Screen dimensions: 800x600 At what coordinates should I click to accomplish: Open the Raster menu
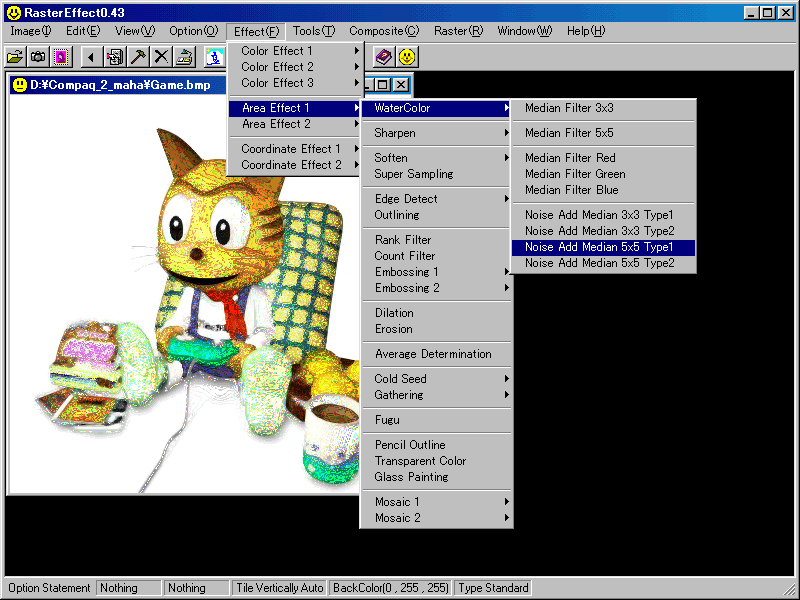tap(458, 31)
